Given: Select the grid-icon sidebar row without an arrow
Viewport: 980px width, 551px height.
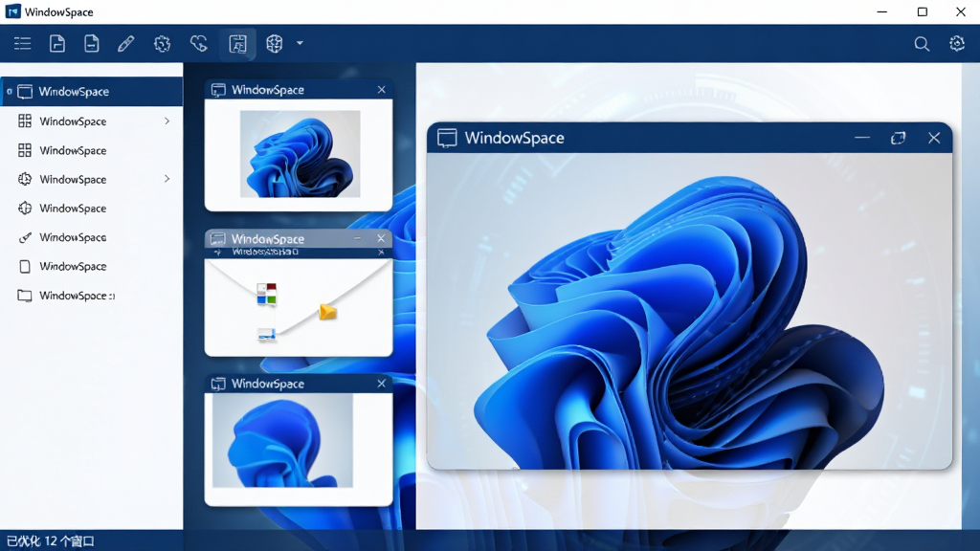Looking at the screenshot, I should click(91, 150).
